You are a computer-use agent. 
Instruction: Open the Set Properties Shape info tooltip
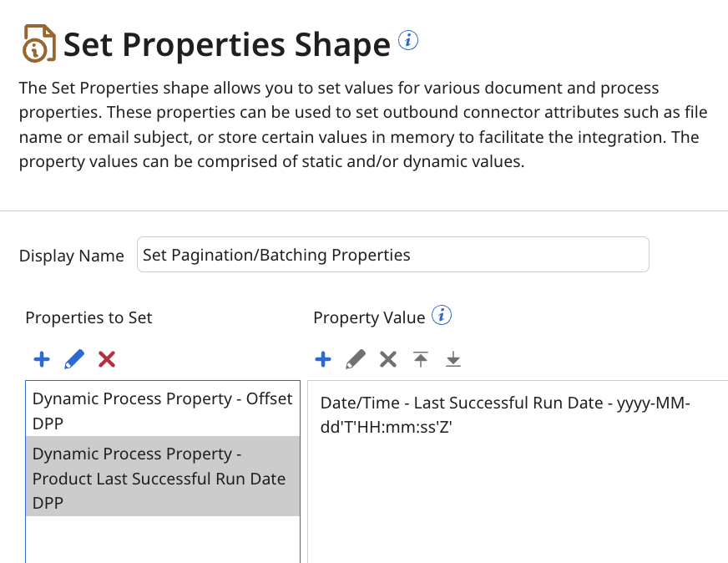point(407,39)
